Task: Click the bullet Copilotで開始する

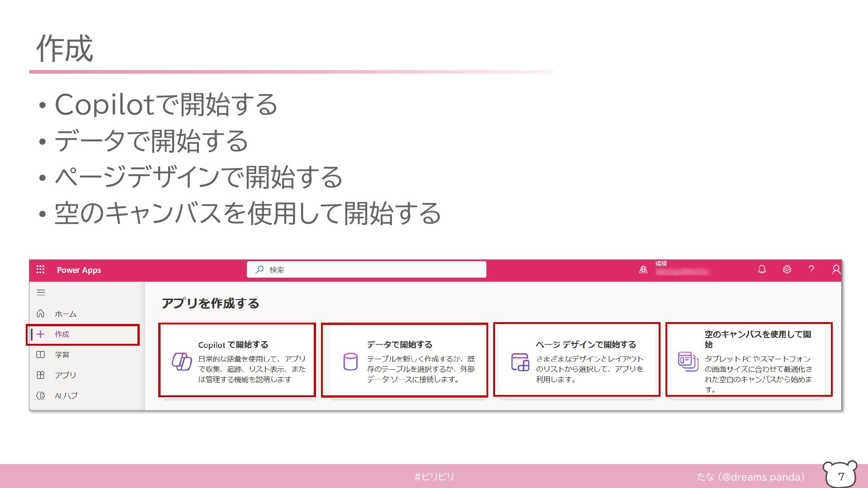Action: click(166, 104)
